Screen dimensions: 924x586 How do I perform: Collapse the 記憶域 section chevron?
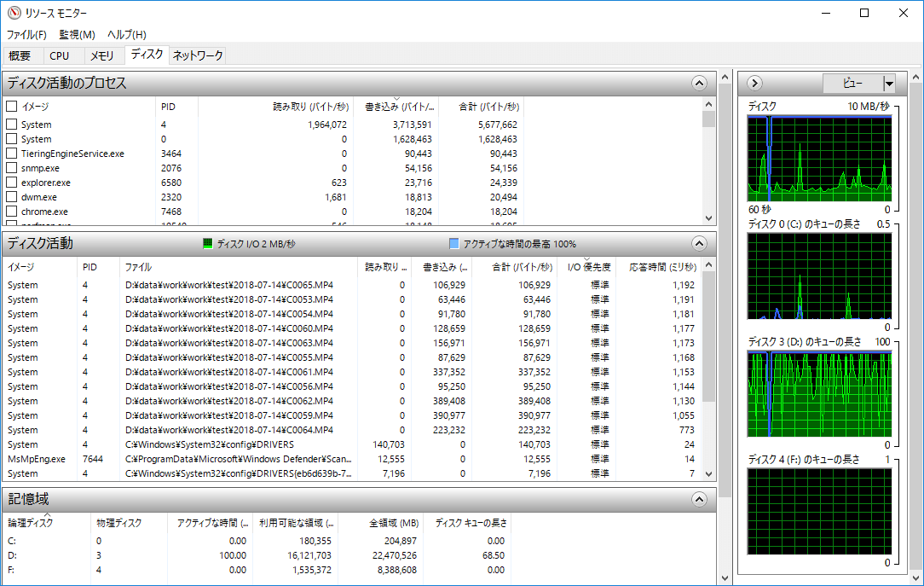pos(699,500)
